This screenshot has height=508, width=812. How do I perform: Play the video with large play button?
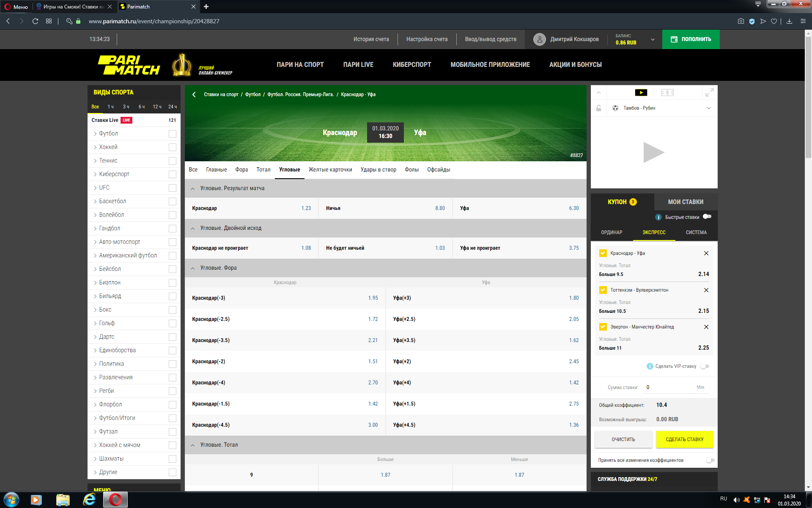[653, 152]
